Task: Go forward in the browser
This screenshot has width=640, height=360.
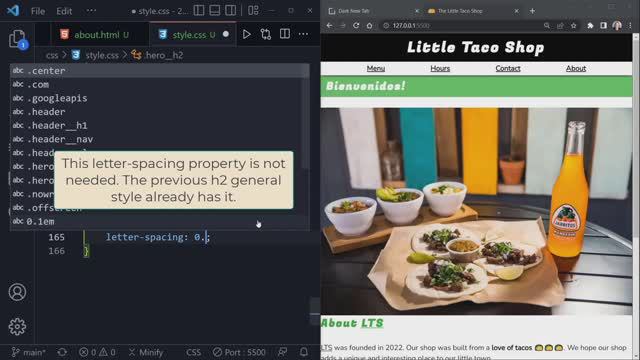Action: point(343,25)
